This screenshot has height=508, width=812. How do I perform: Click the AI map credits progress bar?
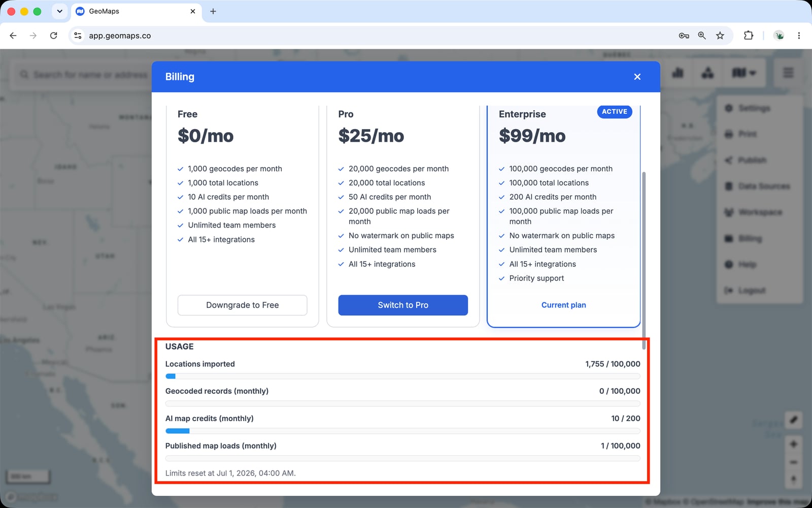[x=402, y=431]
